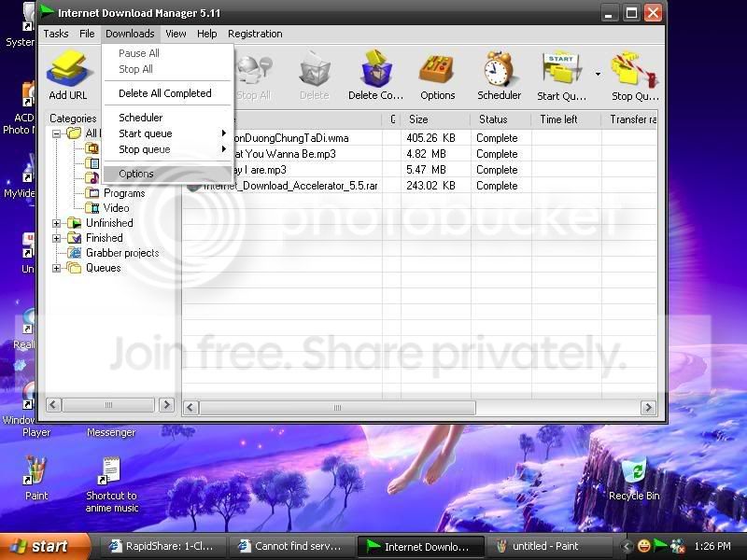Click the Delete Completed toolbar icon
The width and height of the screenshot is (747, 560).
(x=376, y=77)
